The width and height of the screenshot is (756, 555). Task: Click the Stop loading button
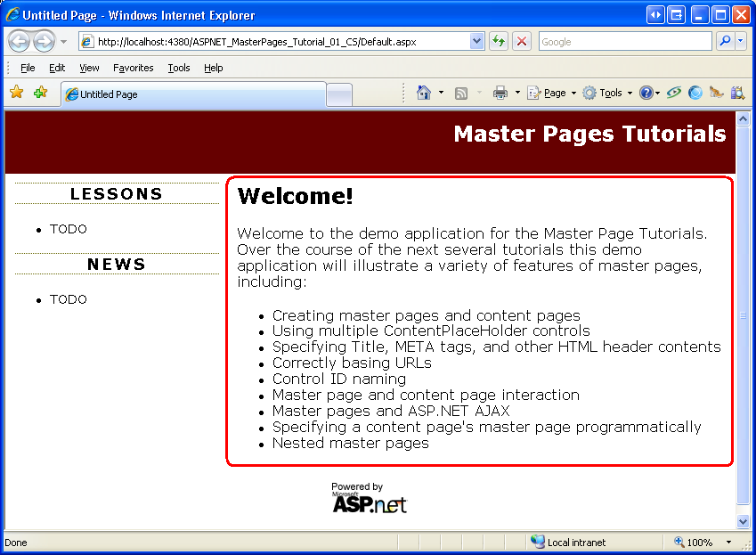(x=522, y=42)
